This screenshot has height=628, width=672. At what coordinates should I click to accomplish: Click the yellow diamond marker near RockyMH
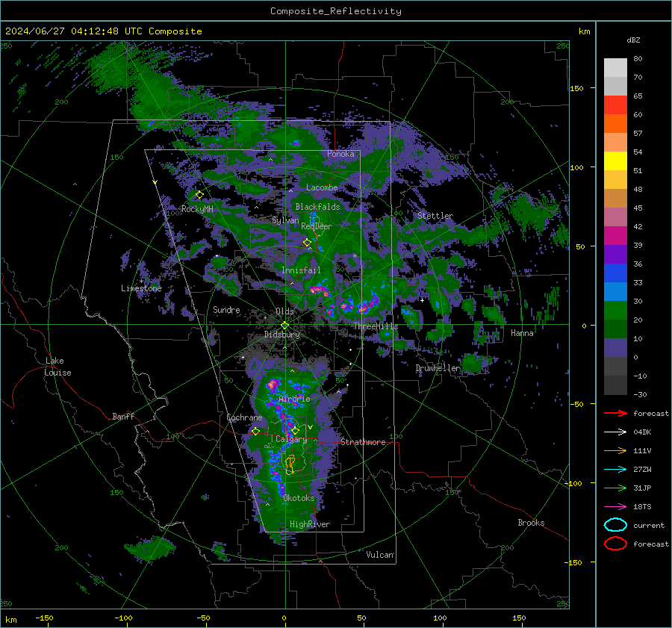199,195
